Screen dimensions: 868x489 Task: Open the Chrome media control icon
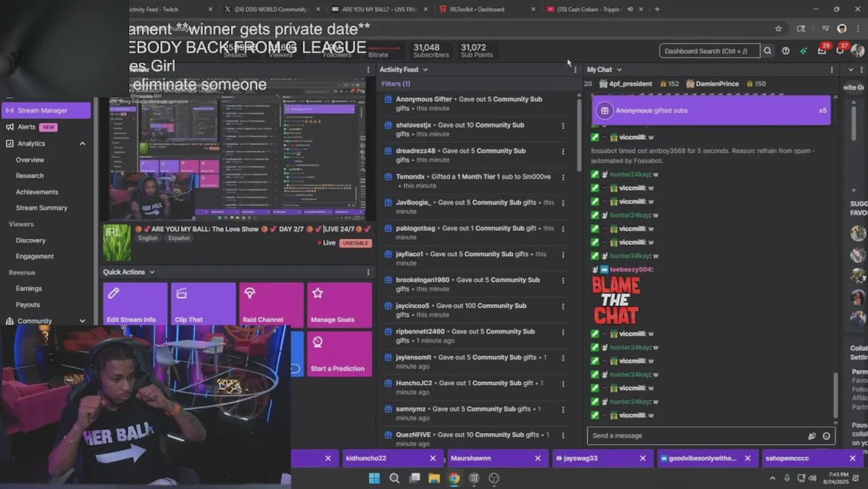824,29
